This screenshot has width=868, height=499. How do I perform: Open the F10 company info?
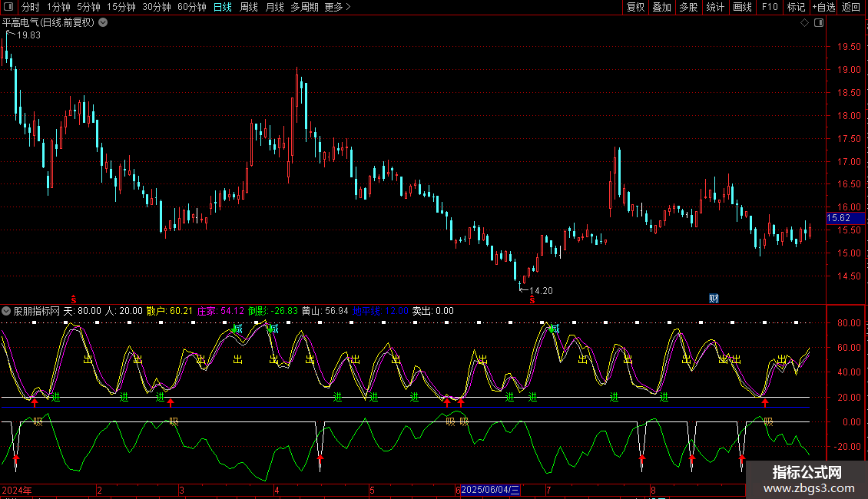click(770, 7)
